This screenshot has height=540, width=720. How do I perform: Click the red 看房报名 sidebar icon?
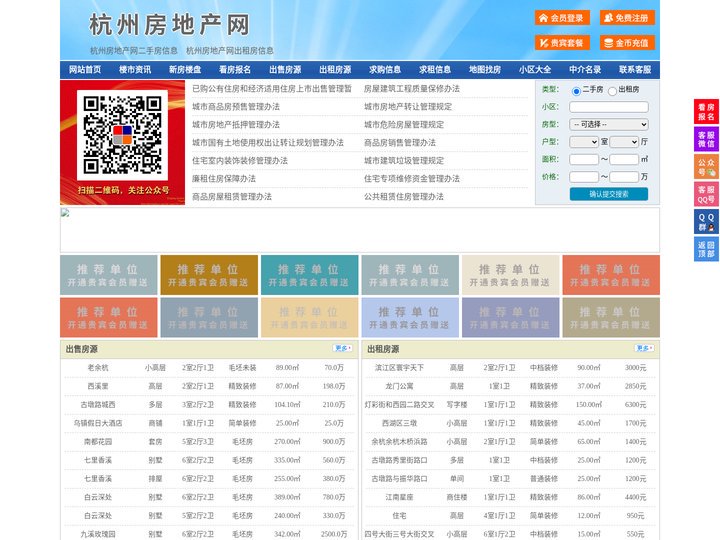[x=706, y=112]
